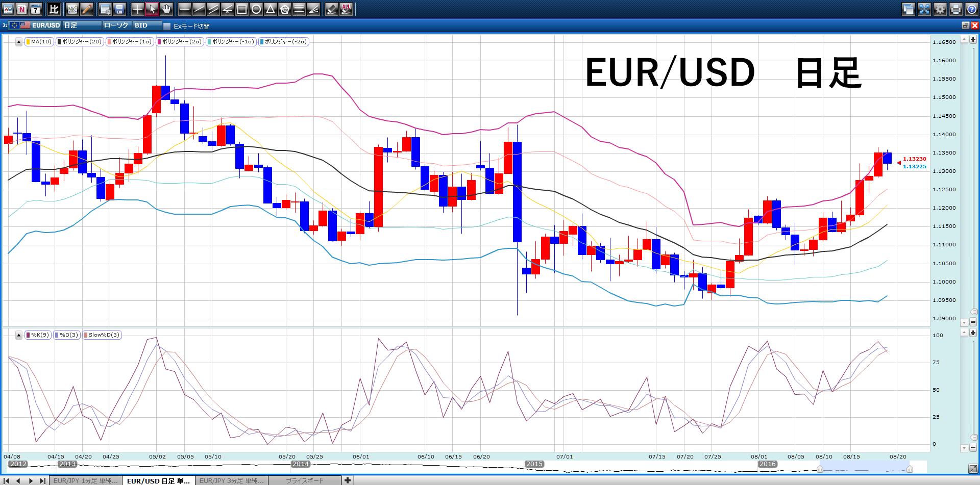Open the news icon with red N
This screenshot has height=485, width=980.
click(21, 9)
